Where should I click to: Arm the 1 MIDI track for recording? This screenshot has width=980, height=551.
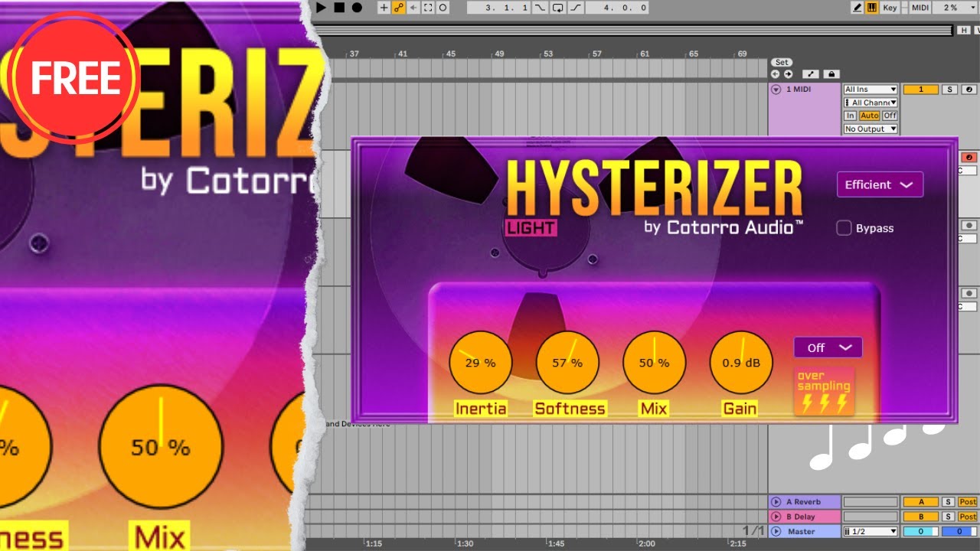click(x=969, y=90)
